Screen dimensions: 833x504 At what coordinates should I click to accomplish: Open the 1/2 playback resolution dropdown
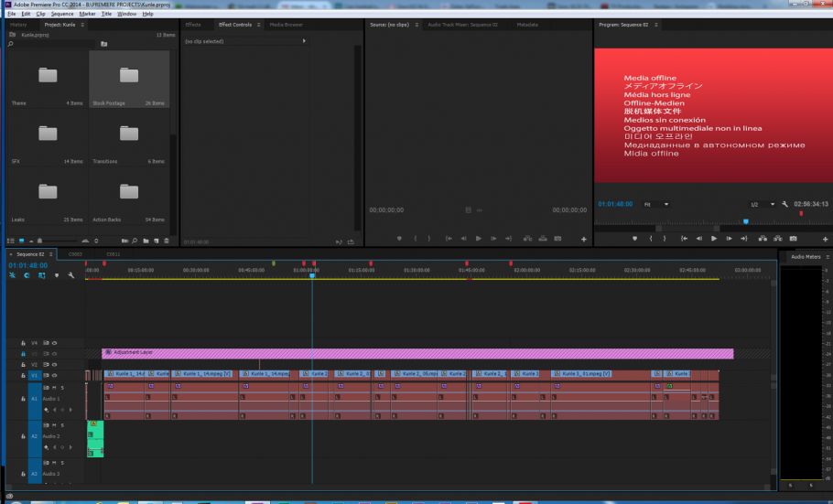coord(762,204)
